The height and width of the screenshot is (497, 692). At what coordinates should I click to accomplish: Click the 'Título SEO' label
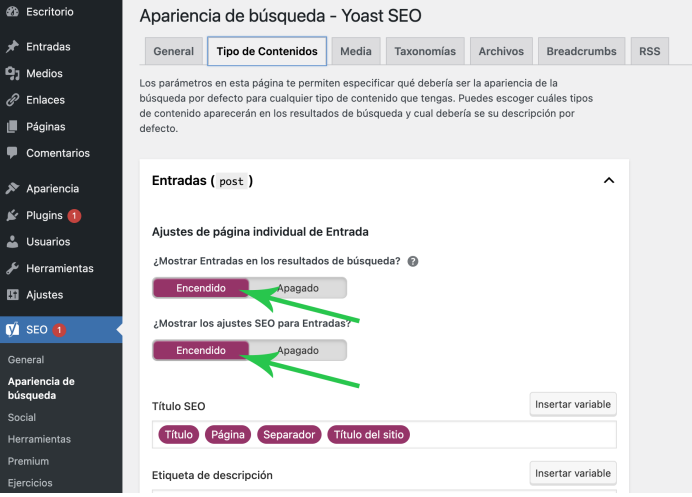tap(179, 406)
